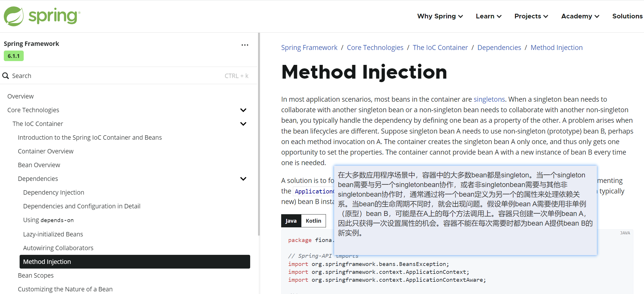
Task: Click the Spring leaf logo
Action: point(13,16)
